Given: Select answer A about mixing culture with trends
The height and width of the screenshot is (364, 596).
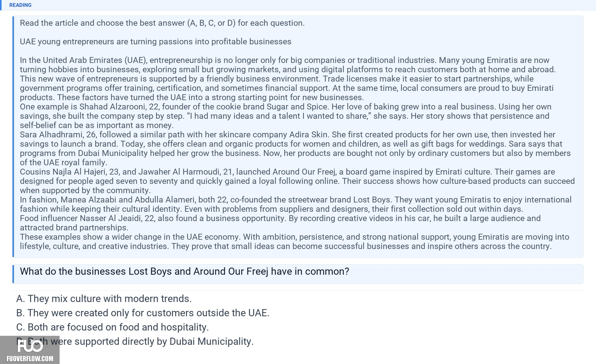Looking at the screenshot, I should coord(104,299).
